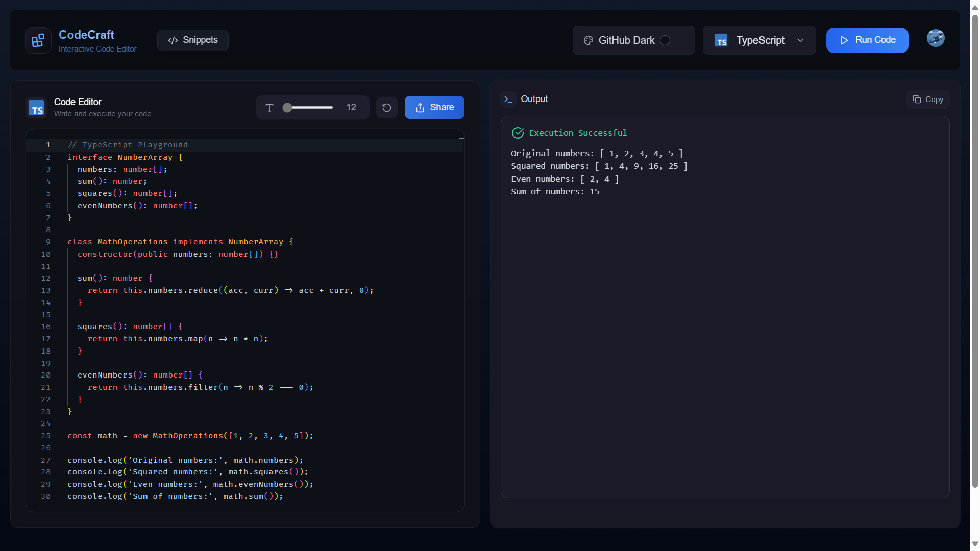980x551 pixels.
Task: Open the Snippets menu
Action: pyautogui.click(x=193, y=40)
